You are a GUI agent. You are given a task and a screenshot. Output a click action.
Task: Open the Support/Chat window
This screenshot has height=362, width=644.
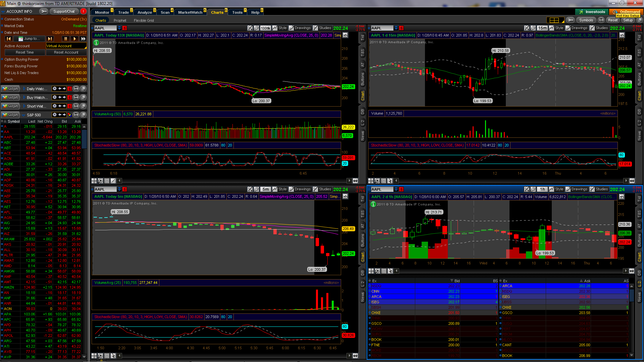point(64,11)
